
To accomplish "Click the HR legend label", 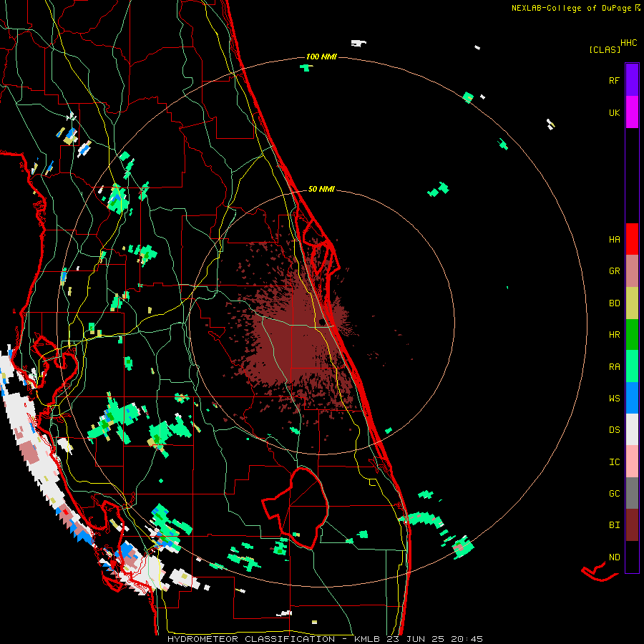I will tap(614, 335).
